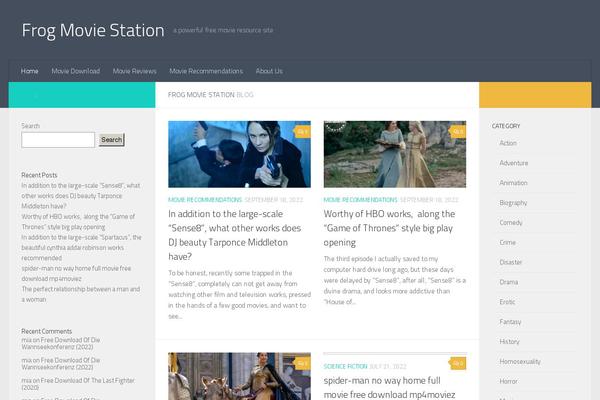Click Movie Recommendations tag above Sense8 post
Image resolution: width=600 pixels, height=400 pixels.
(x=205, y=200)
